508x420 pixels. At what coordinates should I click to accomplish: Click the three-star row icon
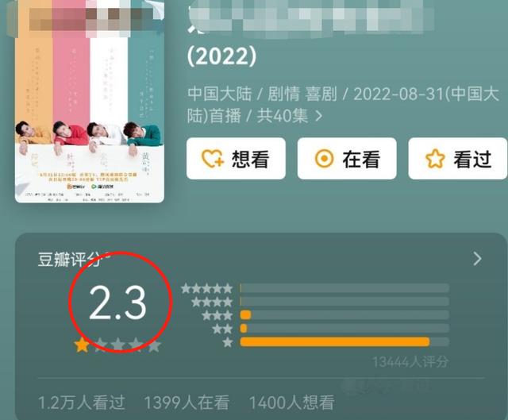[x=217, y=315]
